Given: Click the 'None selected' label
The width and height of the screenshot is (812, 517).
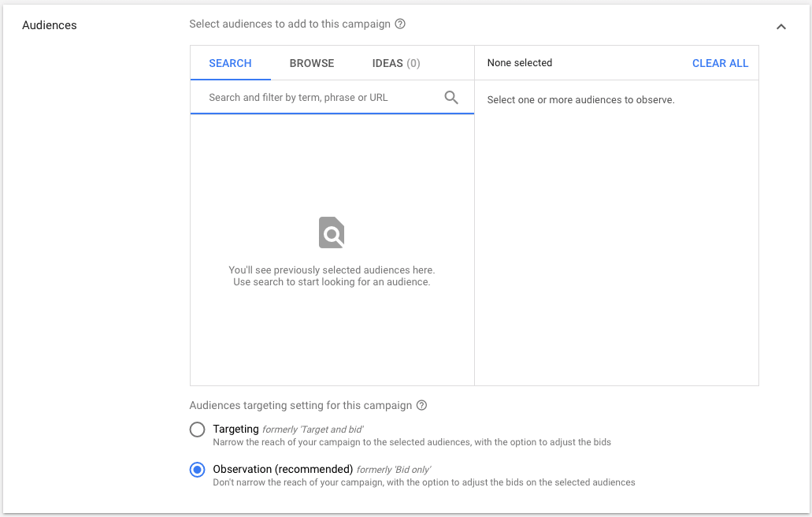Looking at the screenshot, I should point(519,63).
